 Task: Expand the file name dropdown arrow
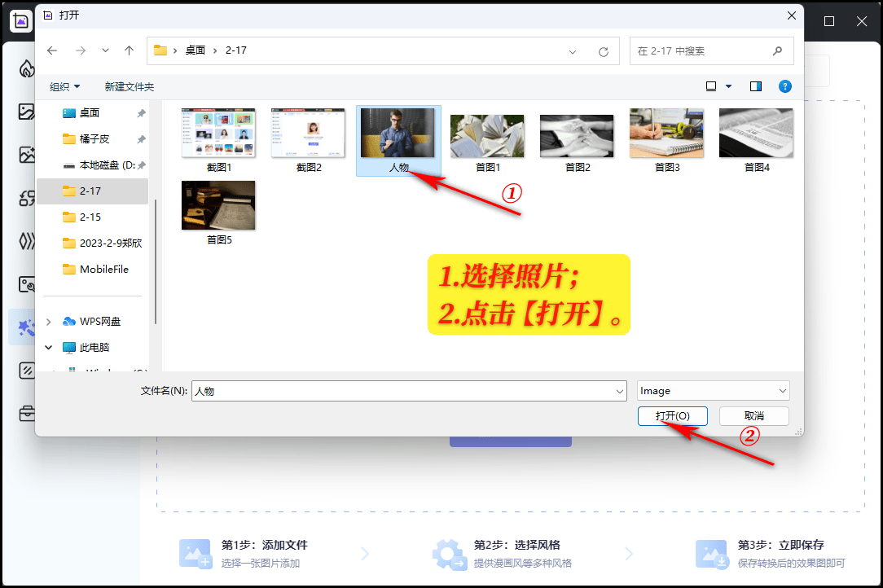click(x=620, y=391)
